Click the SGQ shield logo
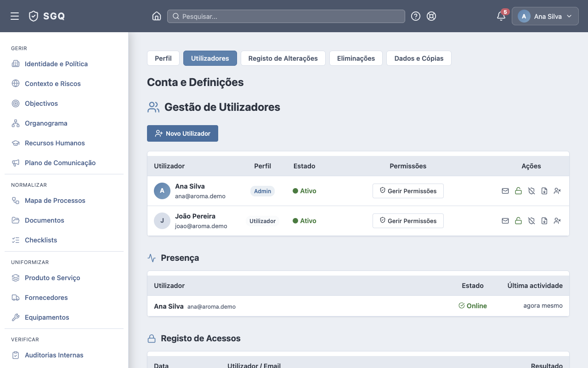This screenshot has height=368, width=588. (x=34, y=16)
